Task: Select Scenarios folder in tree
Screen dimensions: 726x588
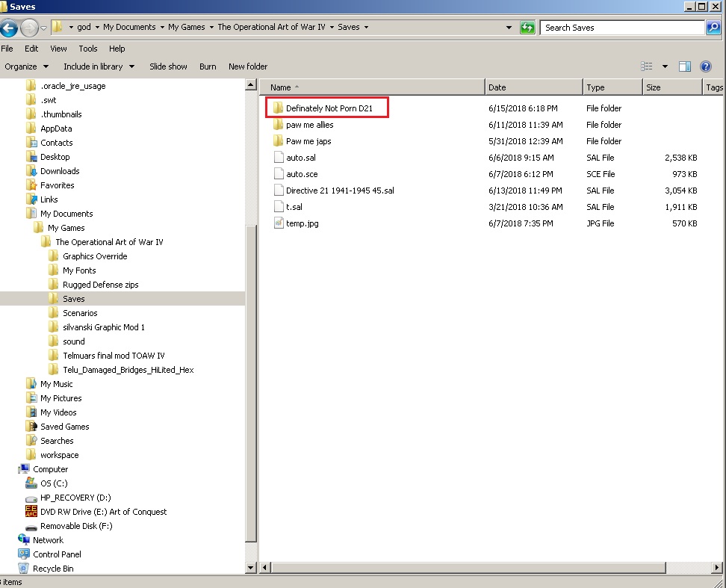Action: [72, 313]
